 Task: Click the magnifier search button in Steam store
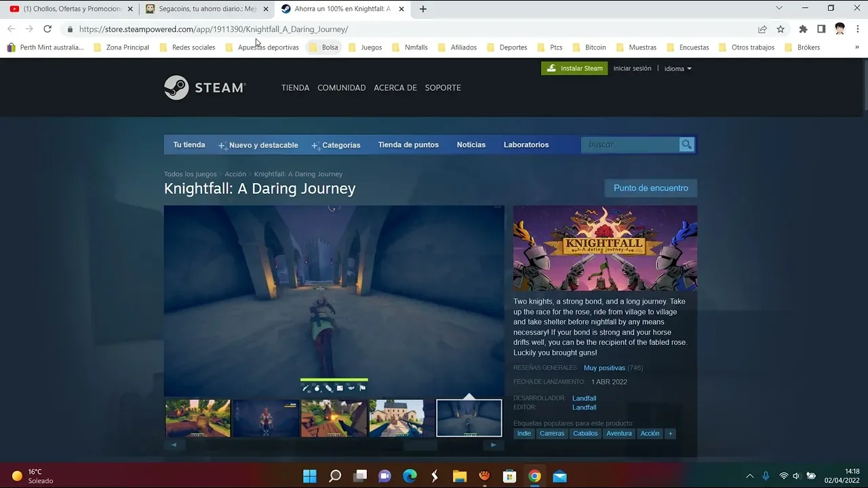(687, 144)
